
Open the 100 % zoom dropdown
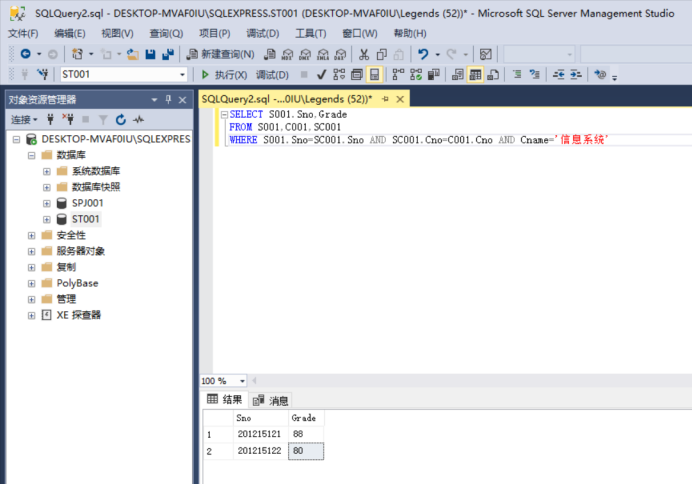tap(242, 381)
